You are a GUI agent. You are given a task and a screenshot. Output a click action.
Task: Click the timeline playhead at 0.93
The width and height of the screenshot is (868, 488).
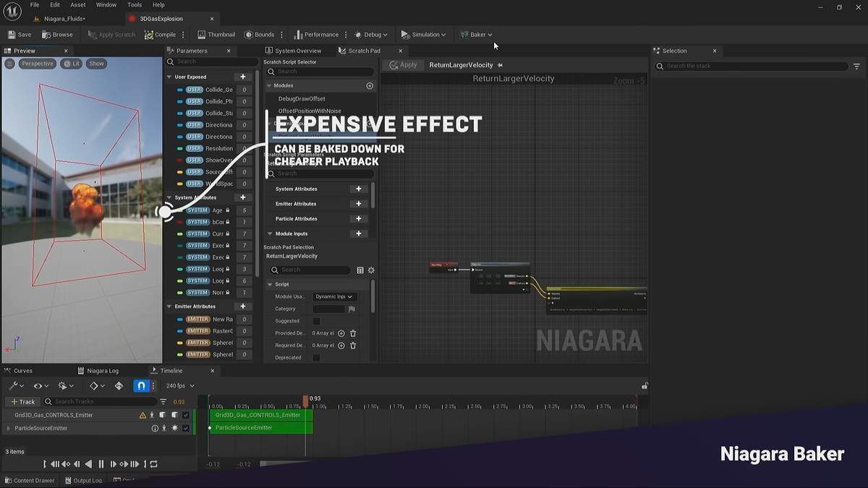tap(306, 401)
